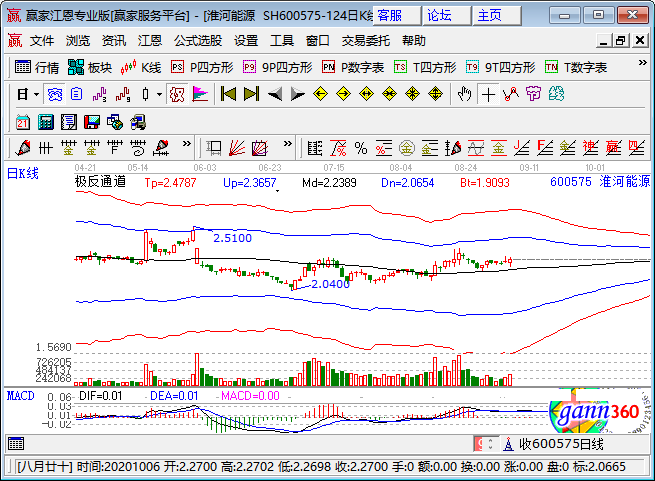Open the 帮助 menu
The image size is (655, 481).
click(414, 41)
